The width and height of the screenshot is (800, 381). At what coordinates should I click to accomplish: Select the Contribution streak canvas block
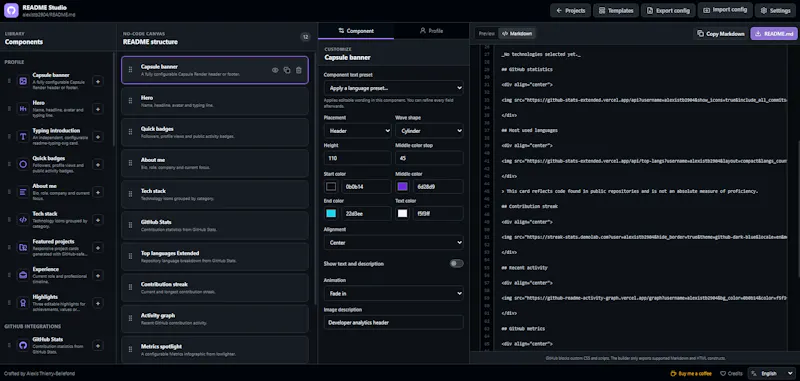tap(215, 288)
